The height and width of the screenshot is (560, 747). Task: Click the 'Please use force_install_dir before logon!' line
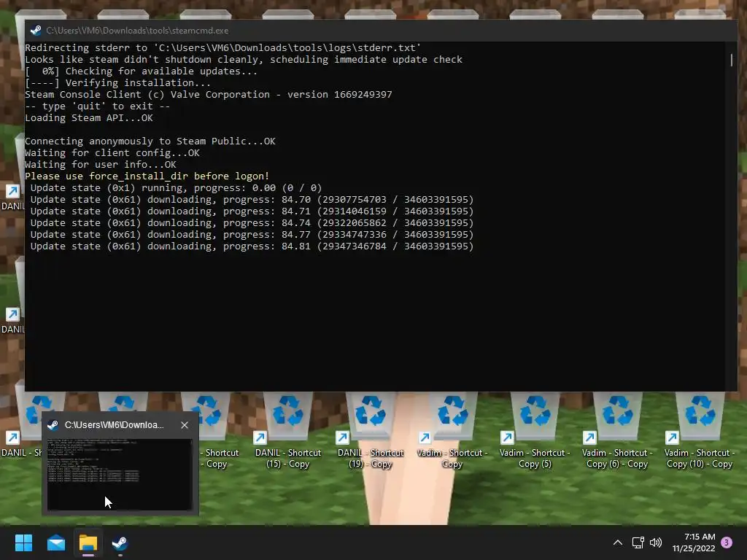(147, 176)
